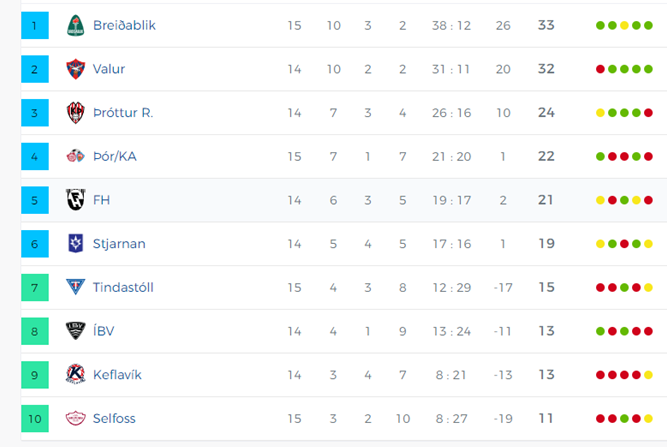Click the Breiðablik club crest icon
This screenshot has height=447, width=667.
(x=76, y=26)
